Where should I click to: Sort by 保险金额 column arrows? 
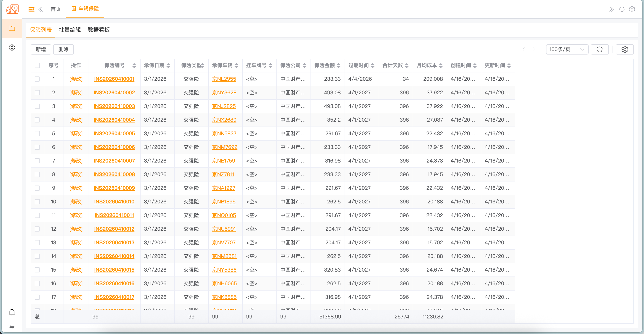coord(338,65)
